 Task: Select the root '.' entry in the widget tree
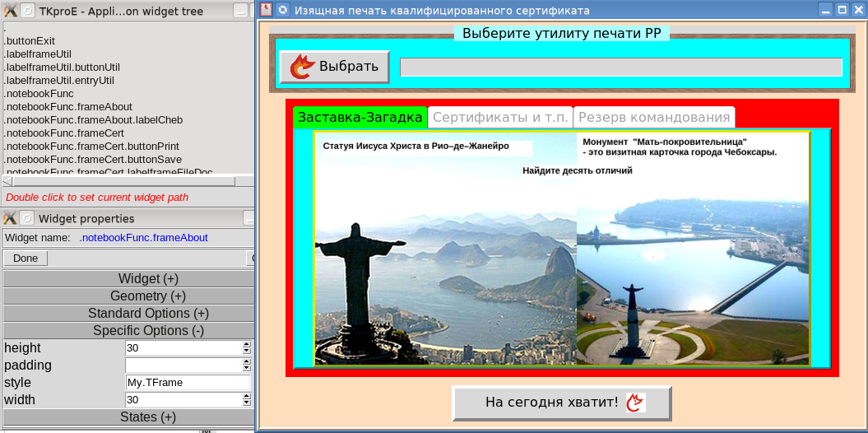coord(5,28)
